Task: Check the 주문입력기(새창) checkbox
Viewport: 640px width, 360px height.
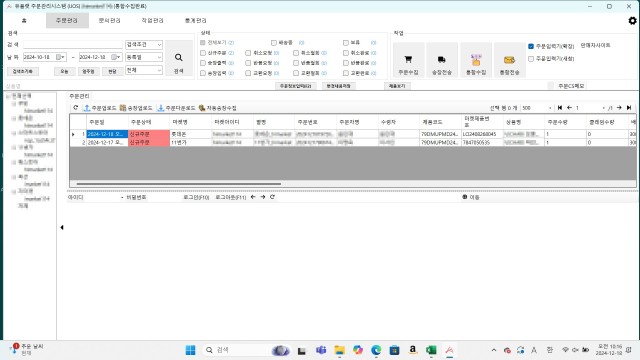Action: (x=531, y=59)
